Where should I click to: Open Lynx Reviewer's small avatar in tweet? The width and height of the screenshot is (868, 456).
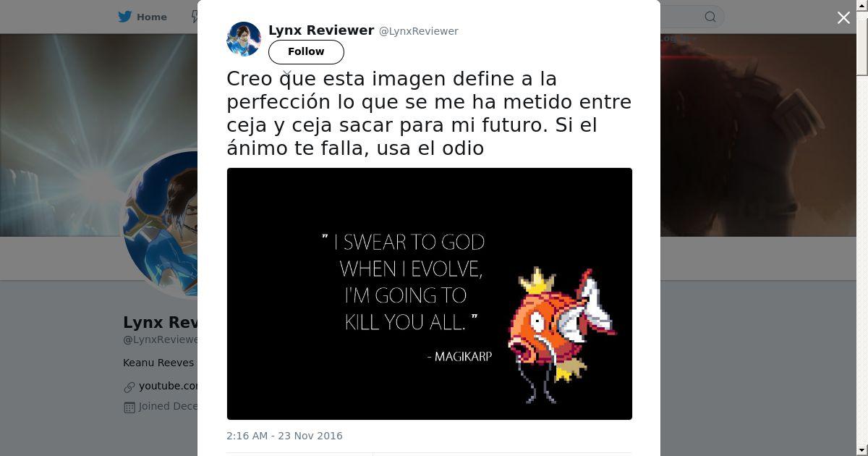244,39
